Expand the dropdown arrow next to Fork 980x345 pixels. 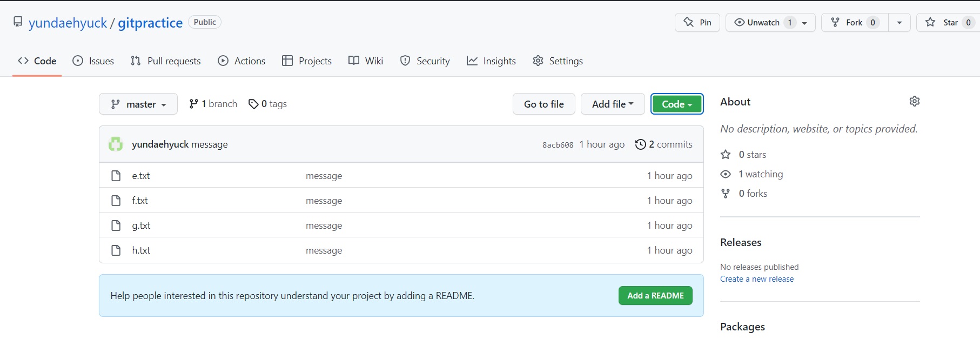point(900,22)
